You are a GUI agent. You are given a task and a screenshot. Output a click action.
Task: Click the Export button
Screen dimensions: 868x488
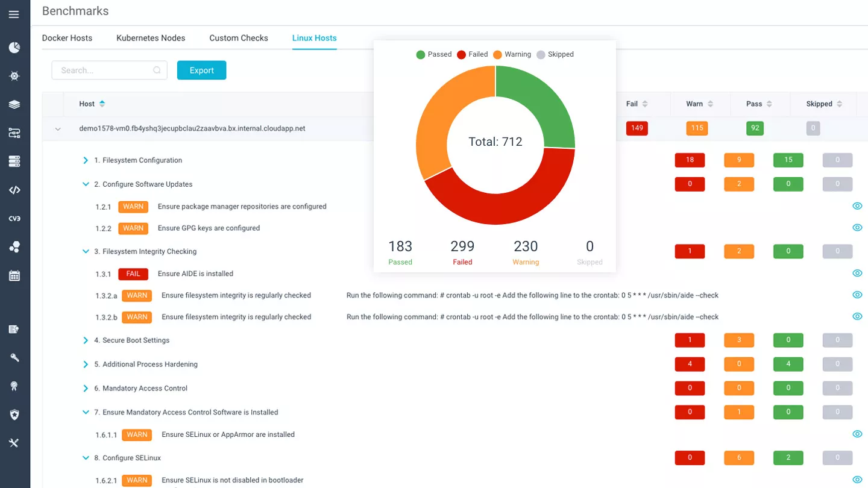click(201, 70)
